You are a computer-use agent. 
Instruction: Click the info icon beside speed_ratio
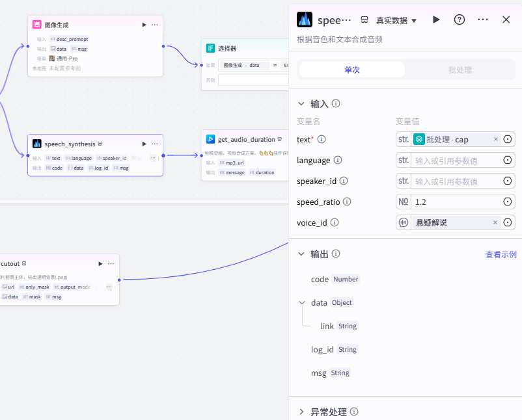coord(347,202)
